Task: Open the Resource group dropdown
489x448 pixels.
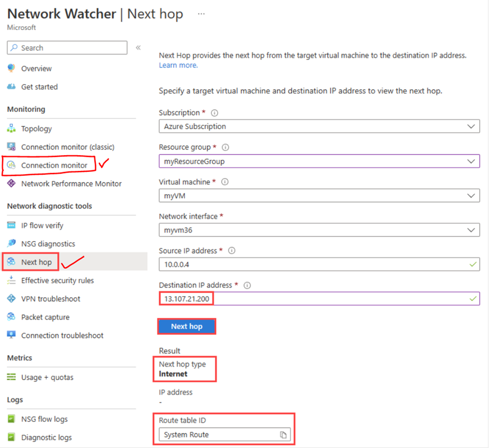Action: [319, 161]
